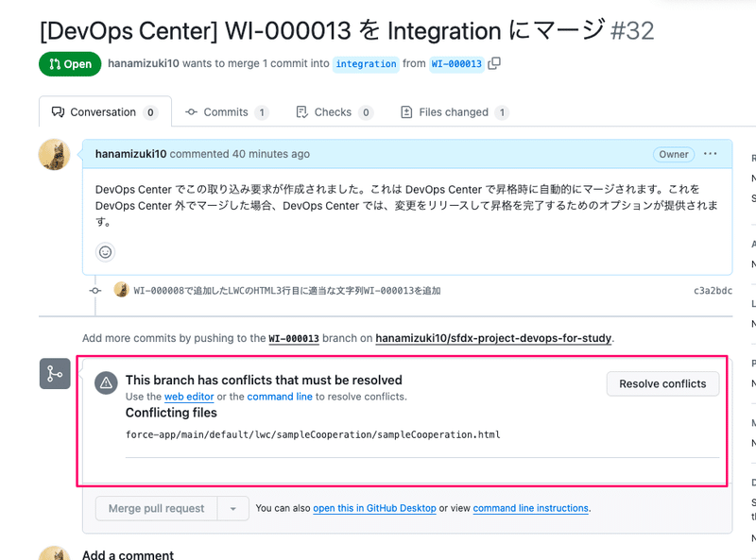This screenshot has width=756, height=560.
Task: Click the Owner badge on the comment
Action: pos(674,154)
